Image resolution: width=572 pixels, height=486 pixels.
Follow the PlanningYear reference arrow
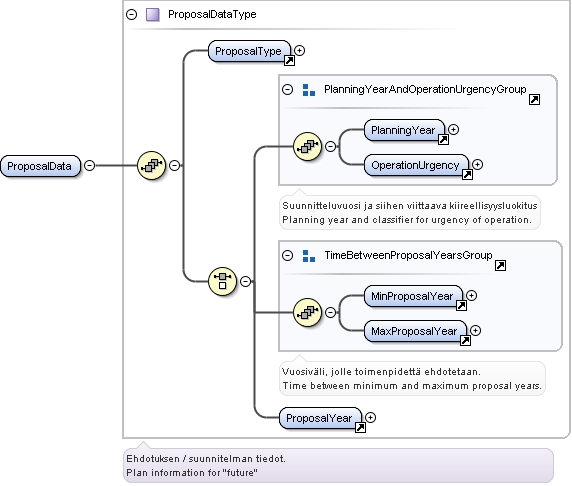click(x=443, y=139)
